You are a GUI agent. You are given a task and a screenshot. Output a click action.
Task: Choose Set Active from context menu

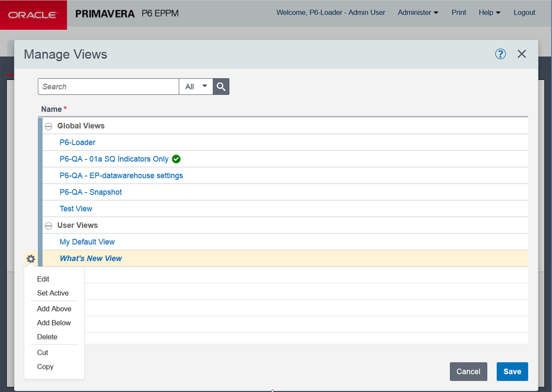pos(53,293)
